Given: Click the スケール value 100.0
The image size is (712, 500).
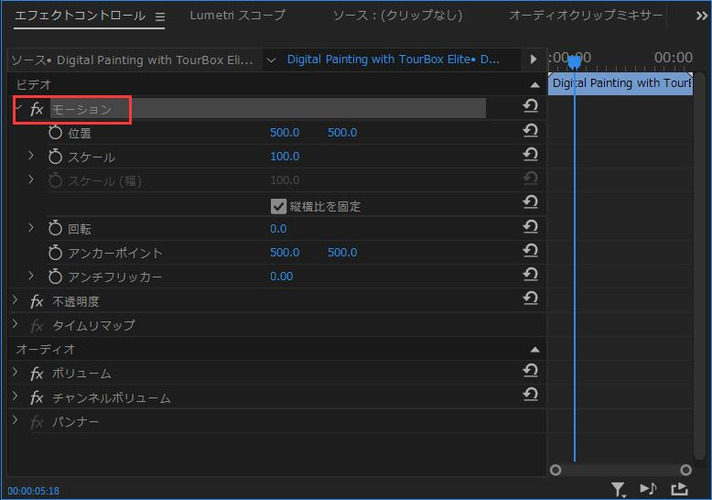Looking at the screenshot, I should [x=285, y=156].
